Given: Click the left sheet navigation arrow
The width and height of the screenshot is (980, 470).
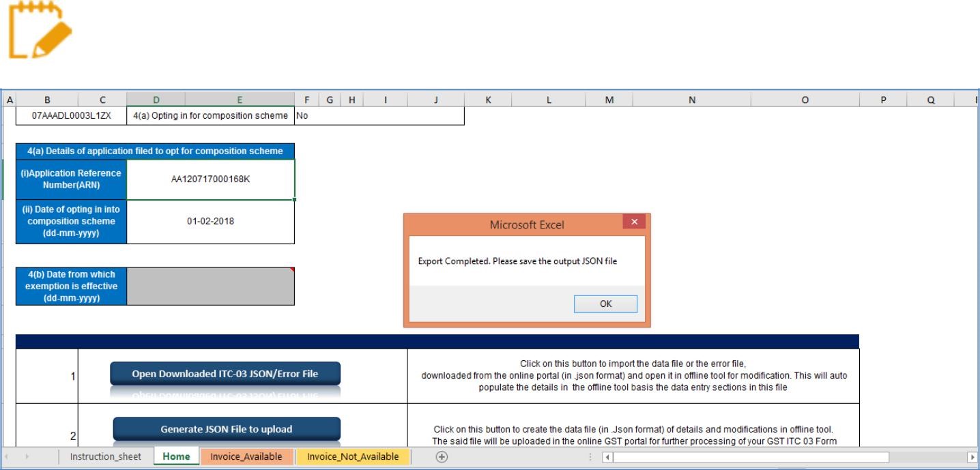Looking at the screenshot, I should click(5, 456).
